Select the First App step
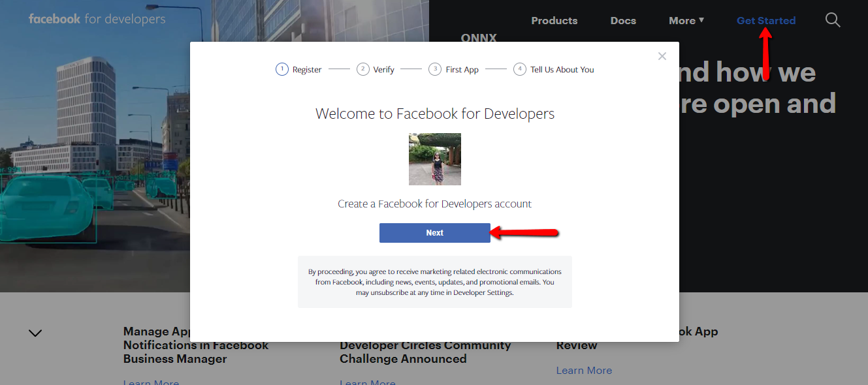Viewport: 868px width, 385px height. (x=454, y=69)
